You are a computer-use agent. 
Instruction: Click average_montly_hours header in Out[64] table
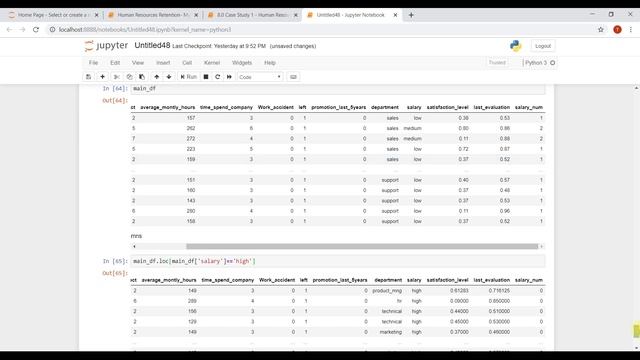(168, 107)
